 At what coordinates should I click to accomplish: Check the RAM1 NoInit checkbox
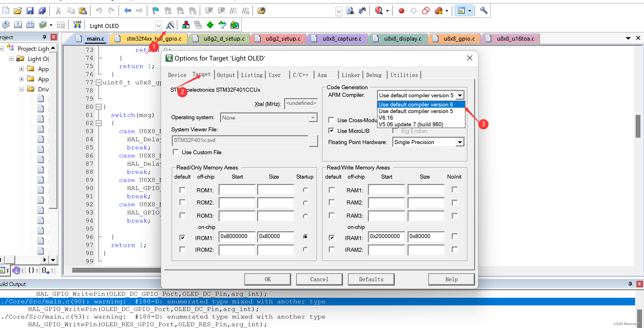tap(455, 190)
